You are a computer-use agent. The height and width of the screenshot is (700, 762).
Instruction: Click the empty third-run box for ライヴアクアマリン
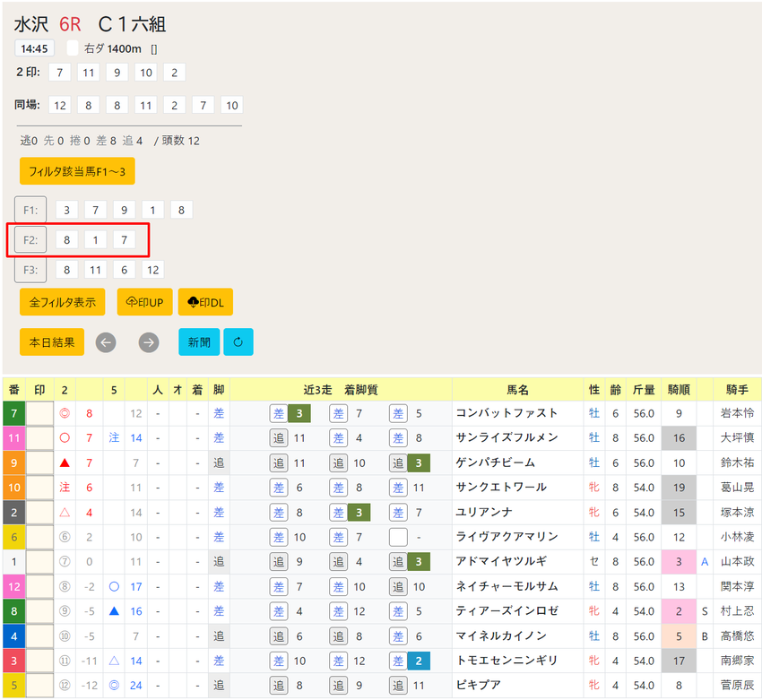coord(398,537)
